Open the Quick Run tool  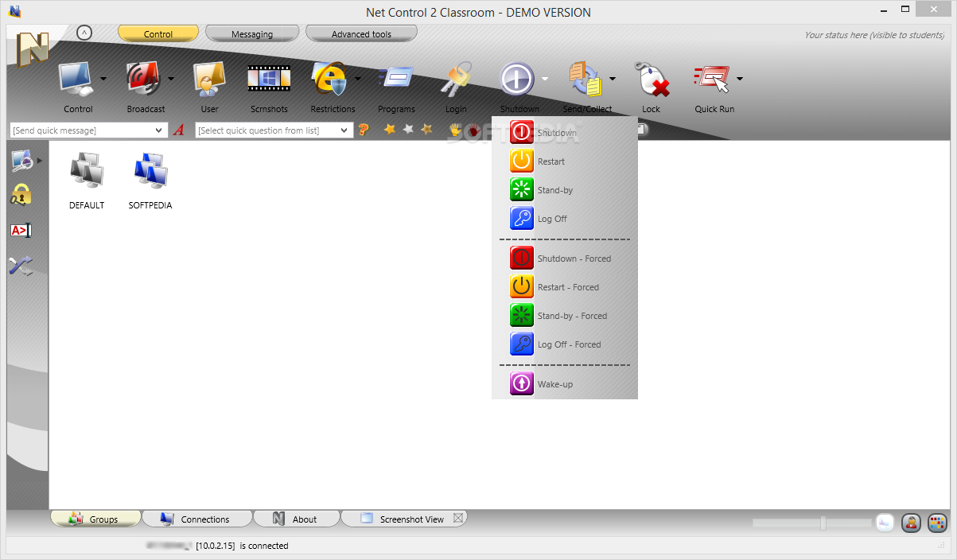(x=713, y=80)
